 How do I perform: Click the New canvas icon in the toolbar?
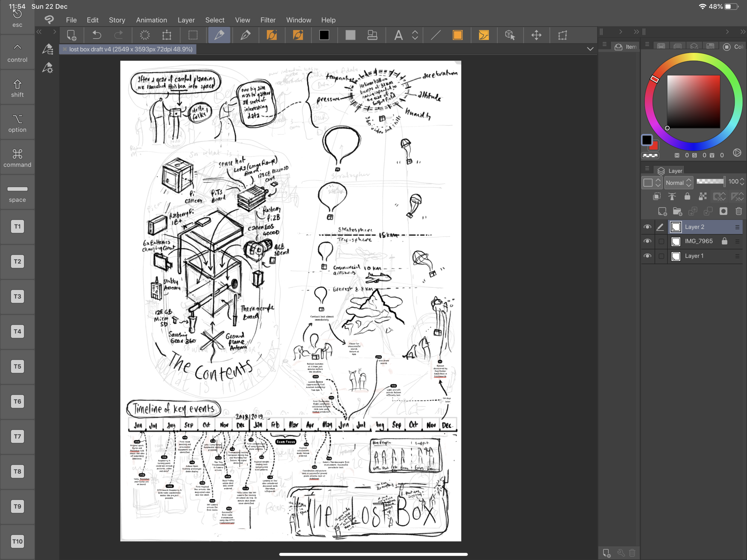coord(71,35)
